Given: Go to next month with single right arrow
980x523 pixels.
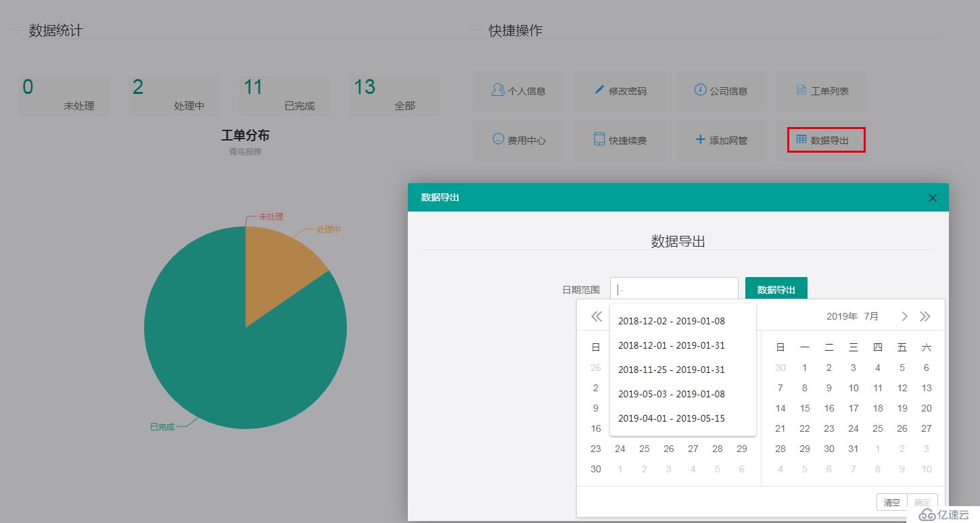Looking at the screenshot, I should point(905,316).
